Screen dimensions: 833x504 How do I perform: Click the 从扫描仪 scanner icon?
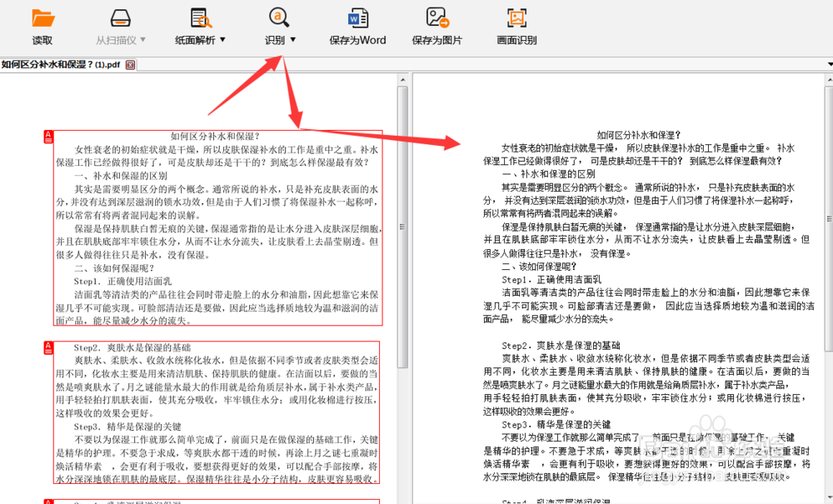tap(121, 17)
